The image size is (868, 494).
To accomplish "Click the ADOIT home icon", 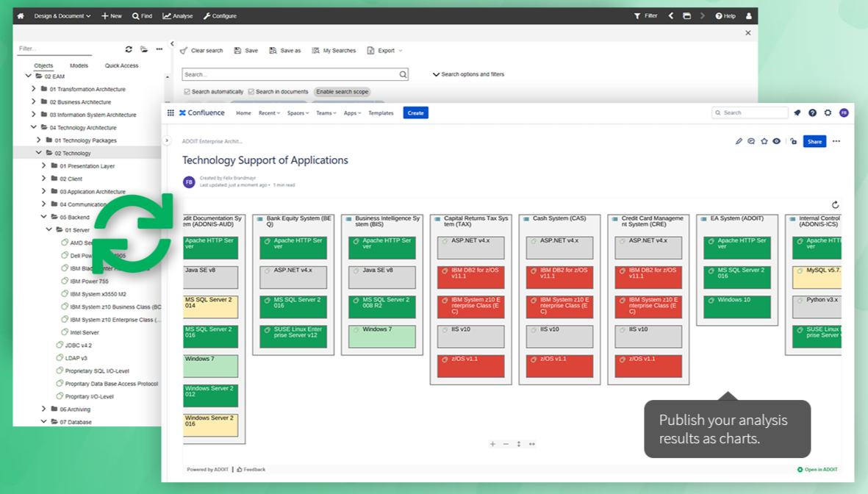I will pos(21,15).
